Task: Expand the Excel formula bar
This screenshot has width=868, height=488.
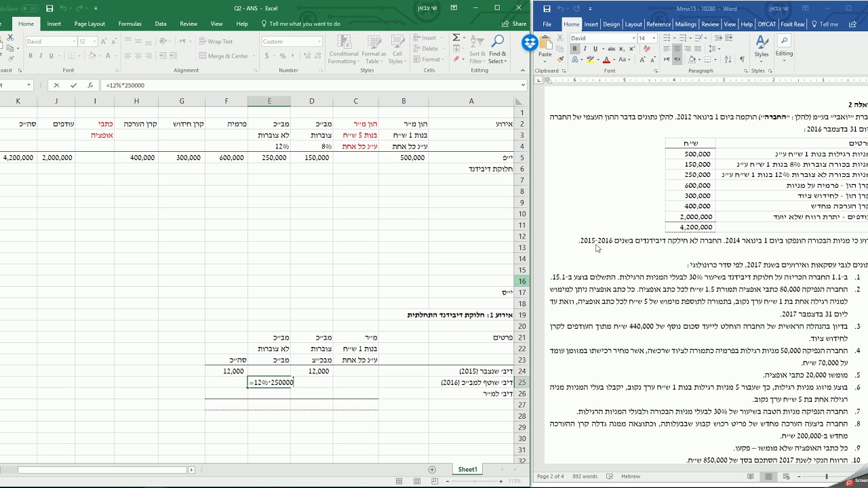Action: point(523,85)
